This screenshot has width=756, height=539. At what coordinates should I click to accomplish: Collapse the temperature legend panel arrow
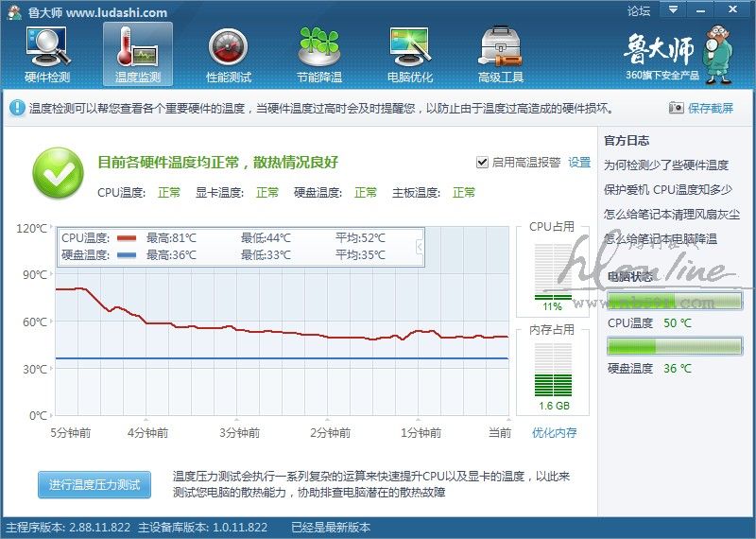pyautogui.click(x=420, y=247)
